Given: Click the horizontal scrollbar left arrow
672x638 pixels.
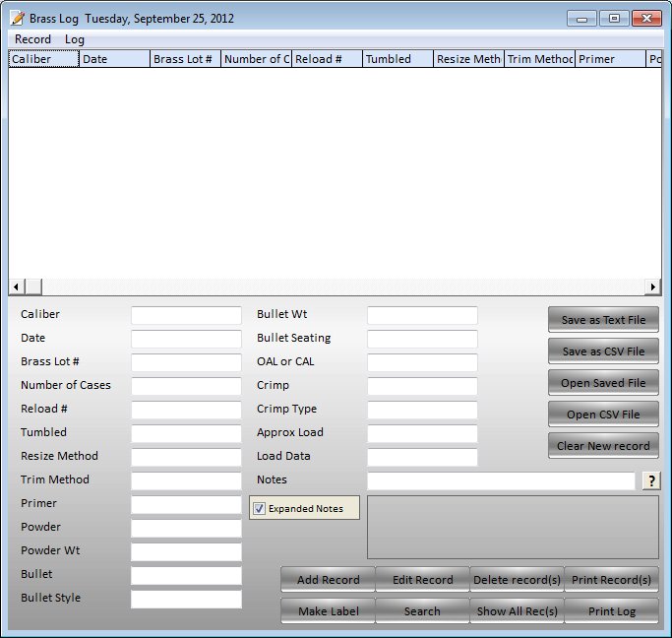Looking at the screenshot, I should 17,287.
